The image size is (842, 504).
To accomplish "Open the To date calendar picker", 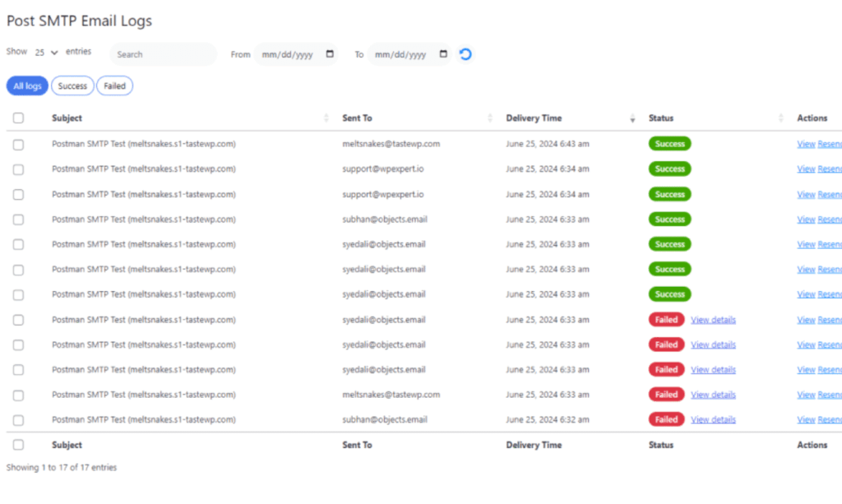I will pos(442,54).
